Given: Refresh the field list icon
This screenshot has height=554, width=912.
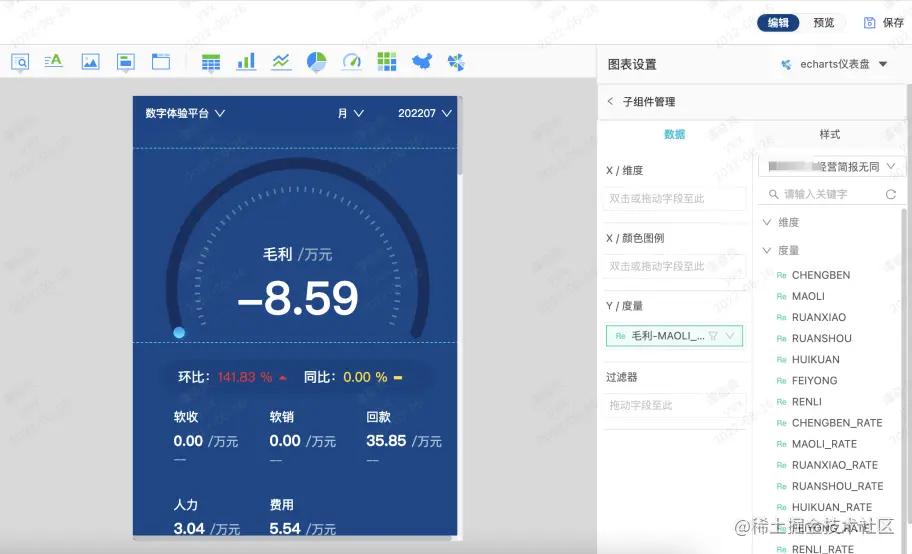Looking at the screenshot, I should (890, 194).
